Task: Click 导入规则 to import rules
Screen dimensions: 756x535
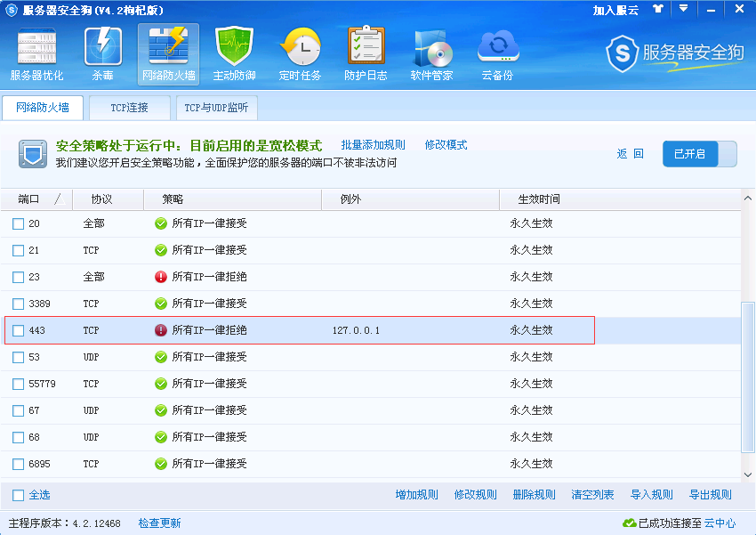Action: [x=652, y=495]
